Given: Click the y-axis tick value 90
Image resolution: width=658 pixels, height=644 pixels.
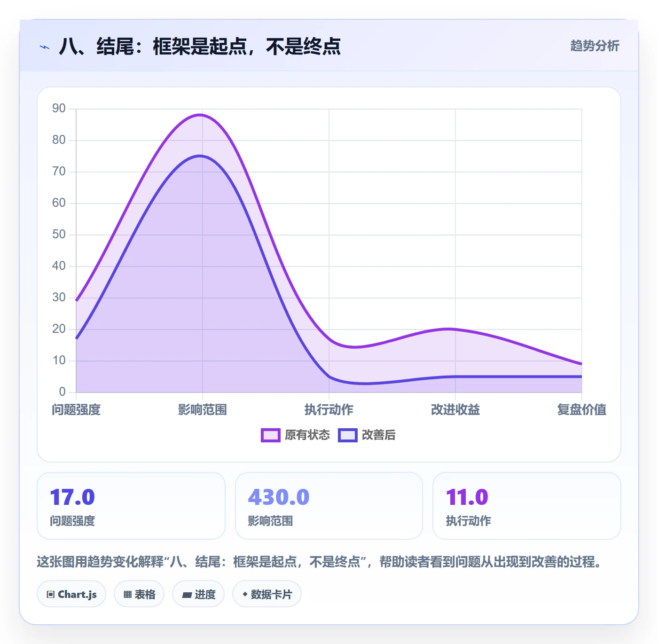Looking at the screenshot, I should (59, 109).
